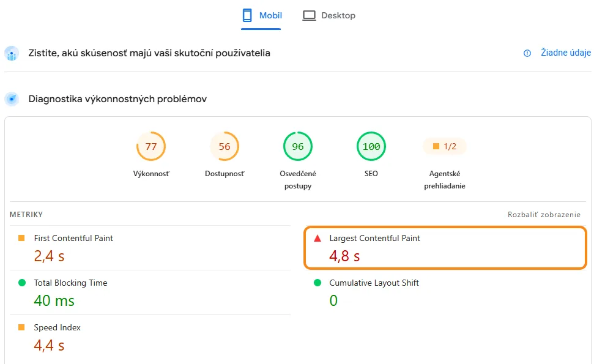Screen dimensions: 594x364
Task: Click the Cumulative Layout Shift value 0
Action: click(333, 301)
